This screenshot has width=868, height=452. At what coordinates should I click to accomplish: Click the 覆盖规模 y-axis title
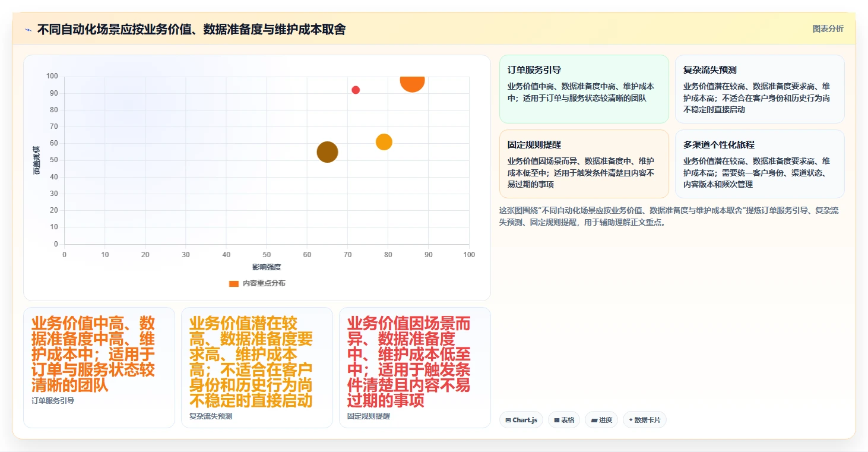[37, 160]
